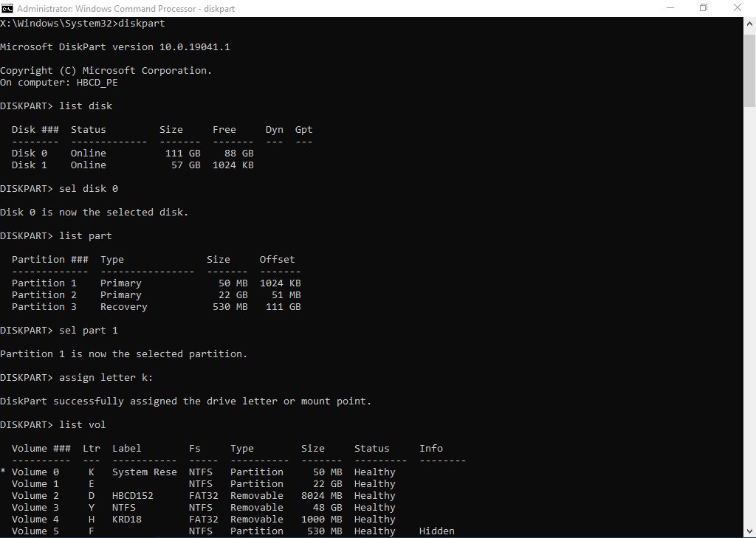Viewport: 756px width, 538px height.
Task: Click the vertical scrollbar thumb
Action: point(749,68)
